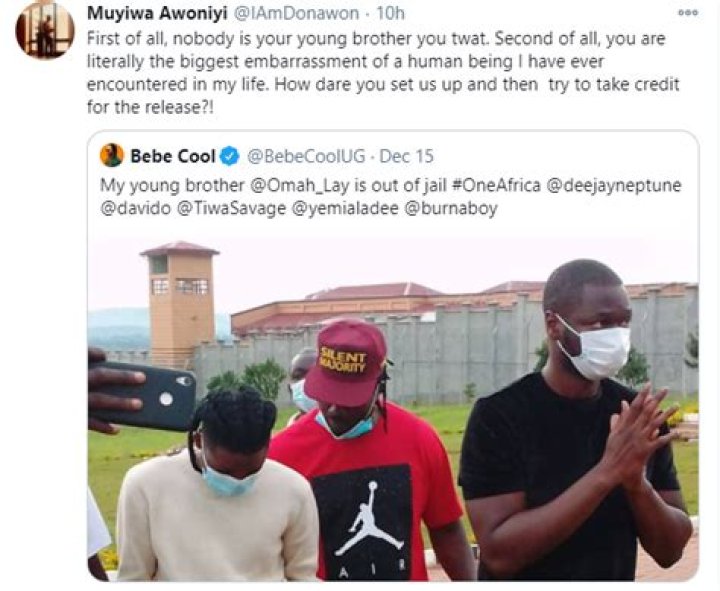
Task: Click Muyiwa Awoniyi's profile avatar
Action: (x=44, y=29)
